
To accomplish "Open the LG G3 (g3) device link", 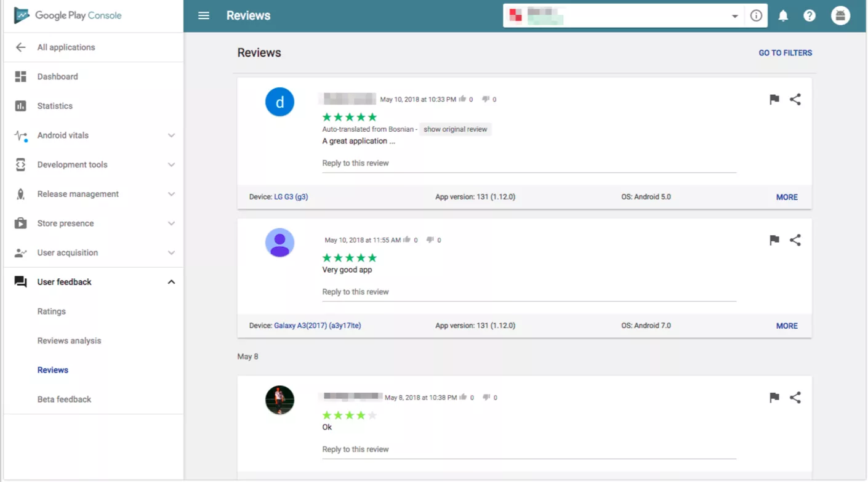I will pyautogui.click(x=291, y=197).
